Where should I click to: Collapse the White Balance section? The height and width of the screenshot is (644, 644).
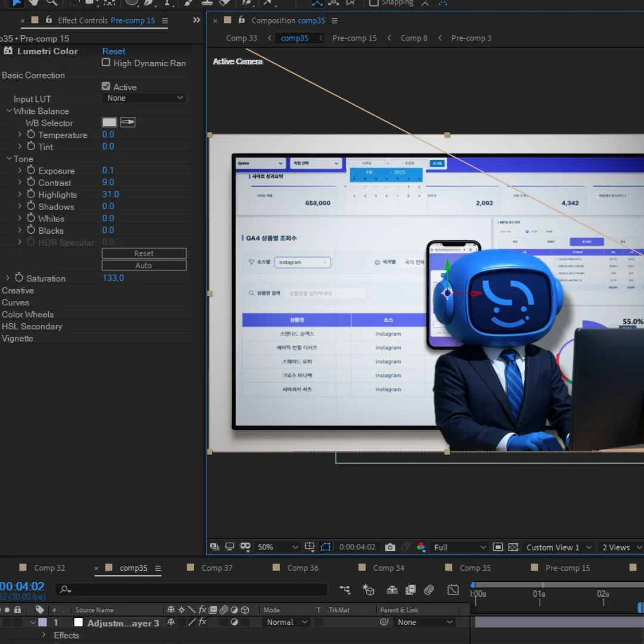point(9,111)
